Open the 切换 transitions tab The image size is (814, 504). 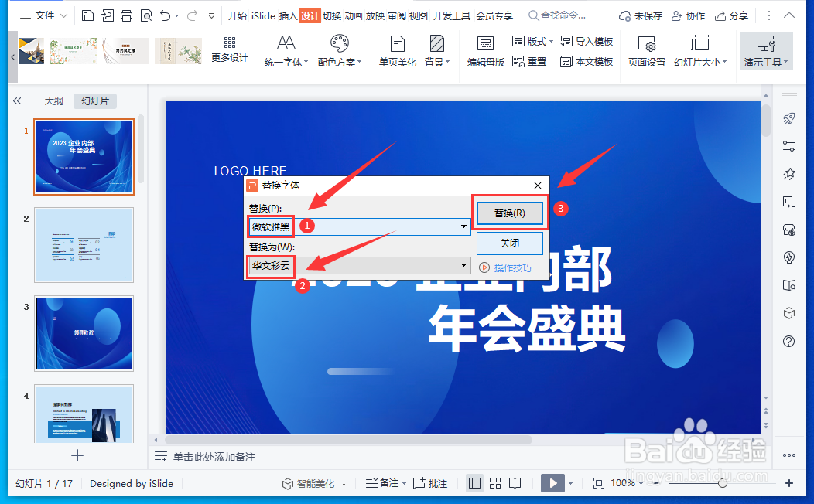(332, 15)
